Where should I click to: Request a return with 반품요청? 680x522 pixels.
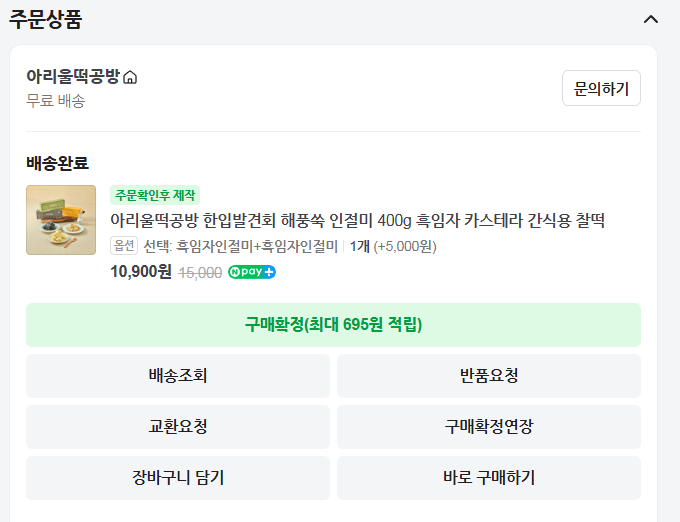tap(488, 376)
